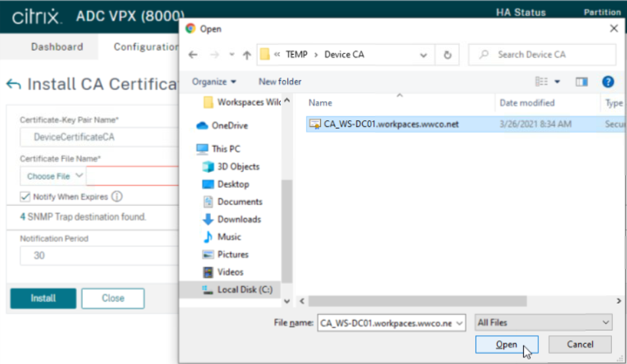
Task: Sort files by the Name column header
Action: [320, 103]
